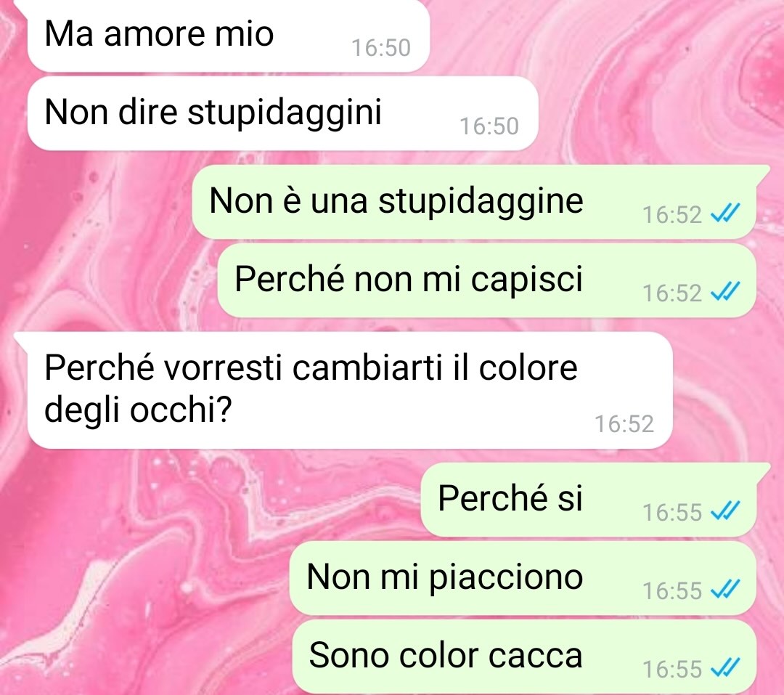Tap the 'Non è una stupidaggine' bubble
Viewport: 784px width, 695px height.
pos(474,202)
